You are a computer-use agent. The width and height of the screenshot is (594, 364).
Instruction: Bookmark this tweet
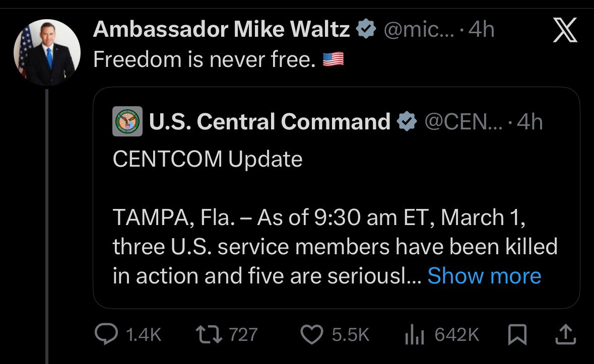[x=517, y=335]
